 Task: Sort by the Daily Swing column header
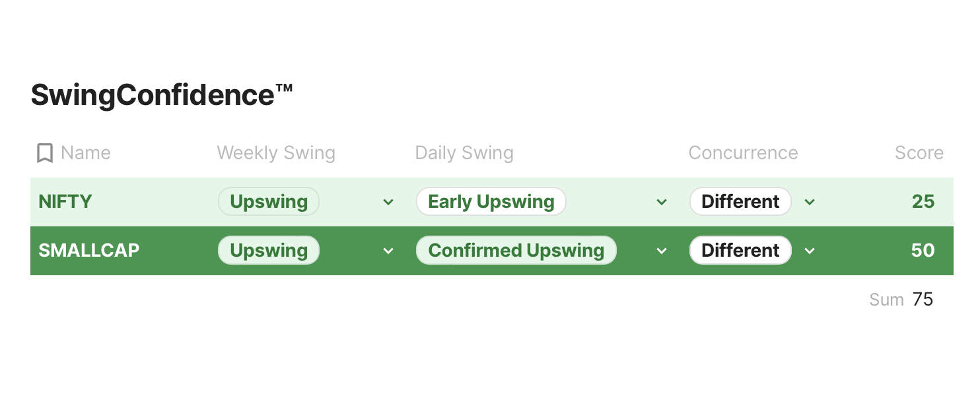[464, 153]
